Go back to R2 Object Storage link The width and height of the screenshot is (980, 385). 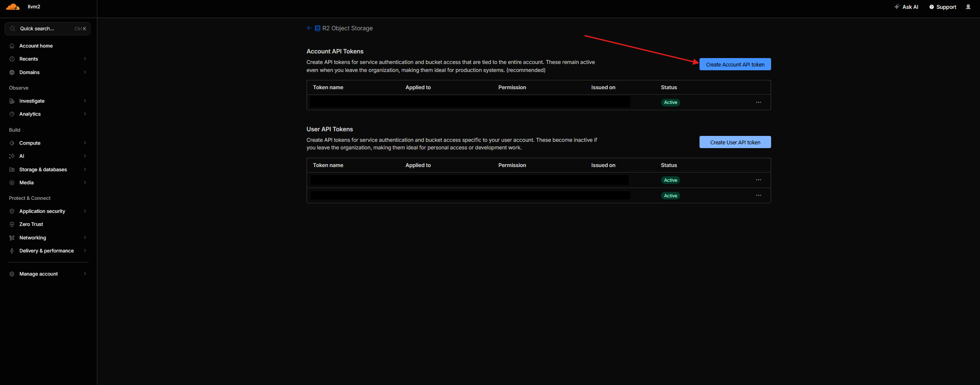pos(347,28)
